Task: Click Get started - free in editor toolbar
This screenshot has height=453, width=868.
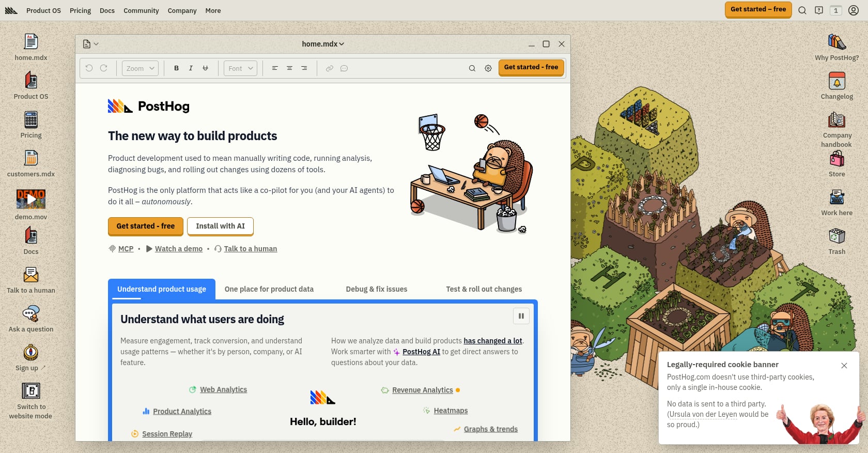Action: (531, 67)
